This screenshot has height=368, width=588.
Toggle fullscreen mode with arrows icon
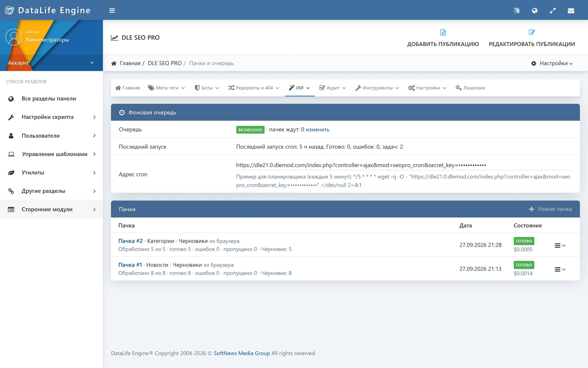point(553,11)
